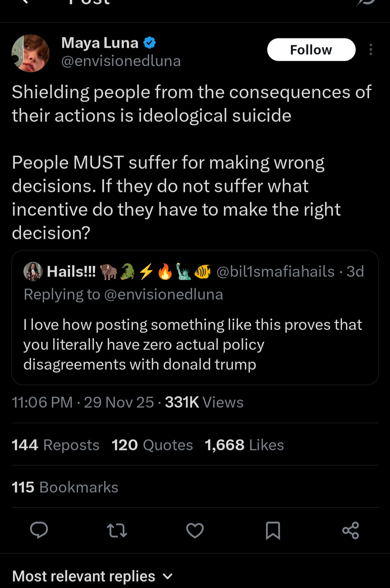Open the @envisionedluna handle under Maya Luna

[121, 61]
